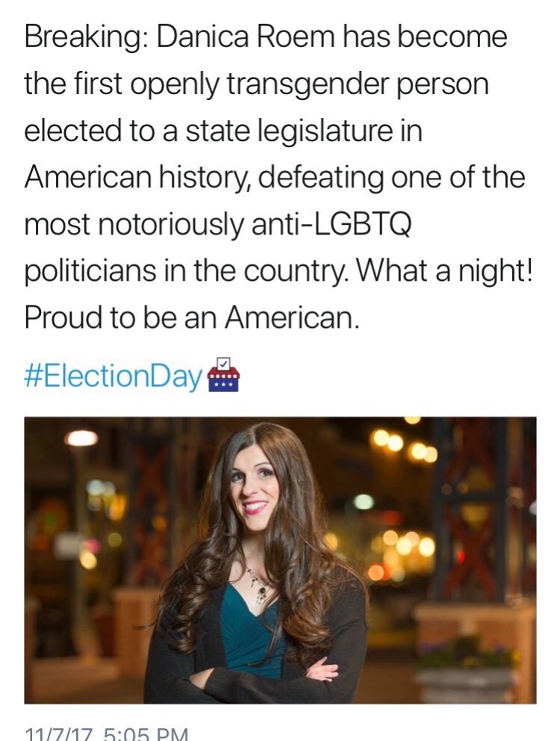The height and width of the screenshot is (741, 560).
Task: Click the glowing street lamp in the photo
Action: (81, 439)
